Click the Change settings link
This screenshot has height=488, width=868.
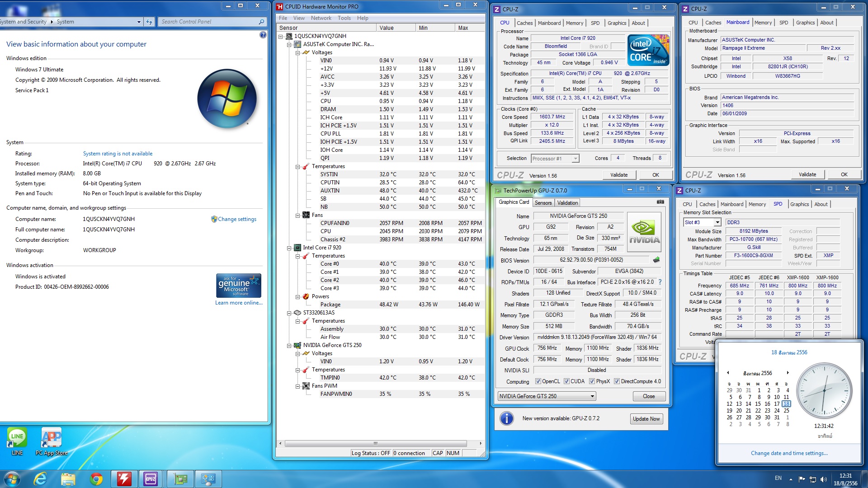(237, 219)
